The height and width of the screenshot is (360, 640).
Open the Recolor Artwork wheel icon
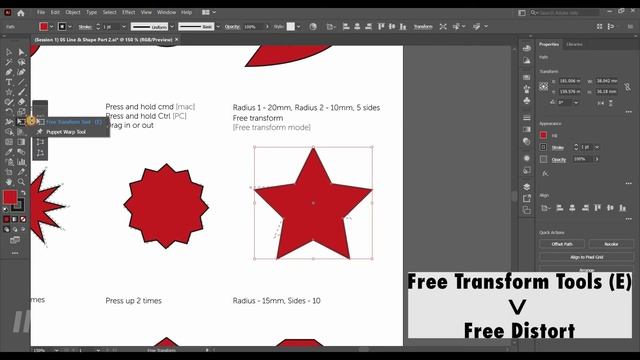313,27
